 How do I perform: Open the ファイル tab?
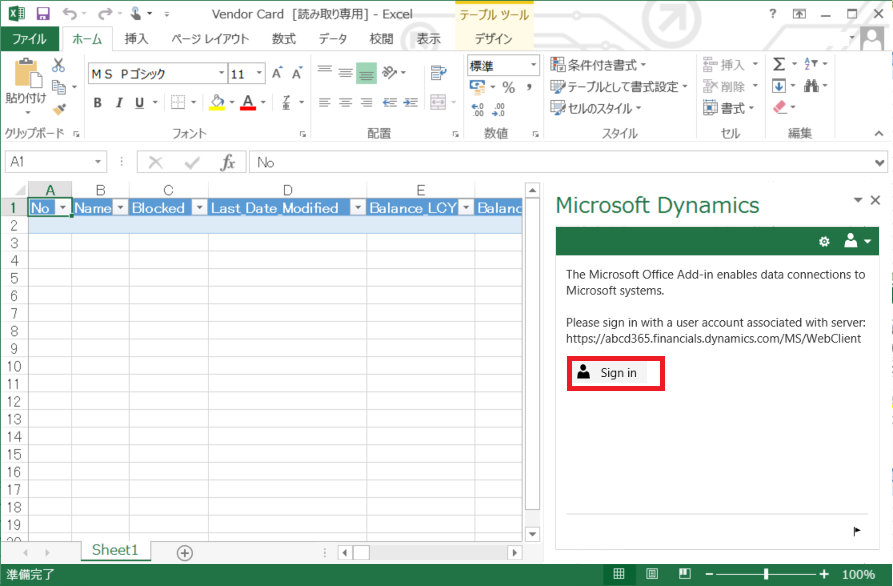30,39
